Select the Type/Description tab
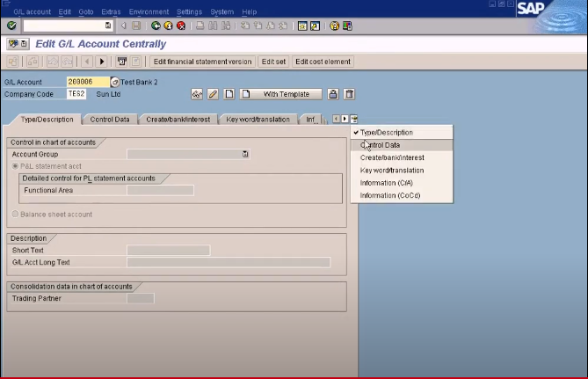Image resolution: width=588 pixels, height=379 pixels. tap(47, 120)
